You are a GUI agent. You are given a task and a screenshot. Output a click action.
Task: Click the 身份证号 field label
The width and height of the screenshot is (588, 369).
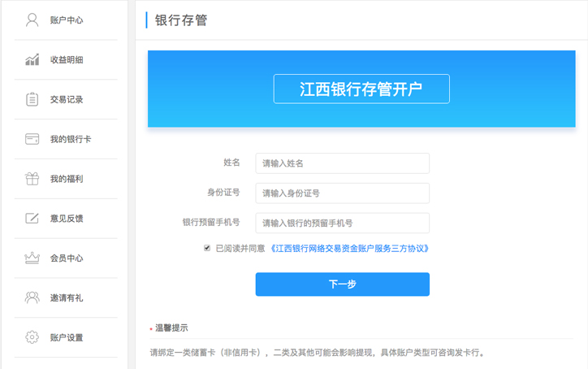(223, 193)
